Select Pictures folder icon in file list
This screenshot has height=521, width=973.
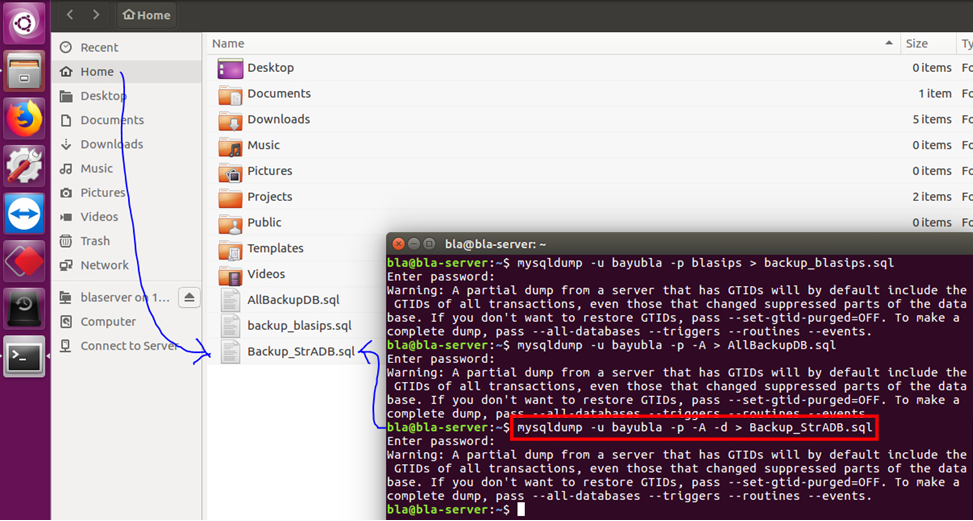coord(230,172)
